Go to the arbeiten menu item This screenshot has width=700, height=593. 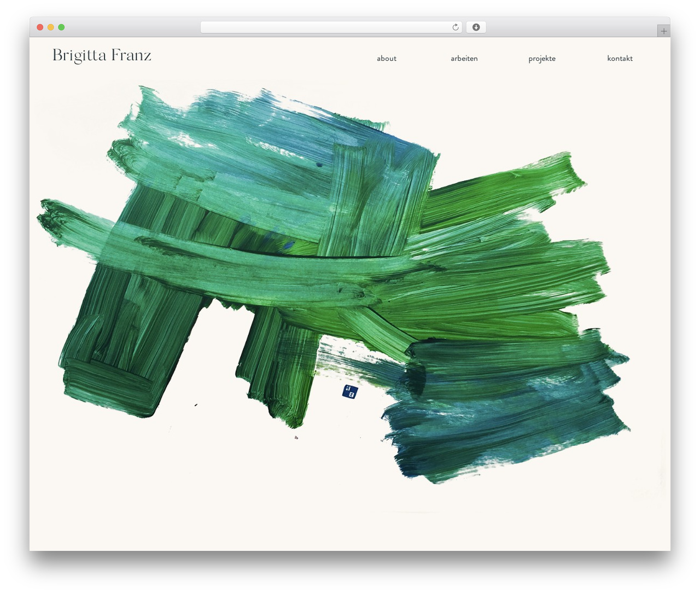(x=464, y=59)
